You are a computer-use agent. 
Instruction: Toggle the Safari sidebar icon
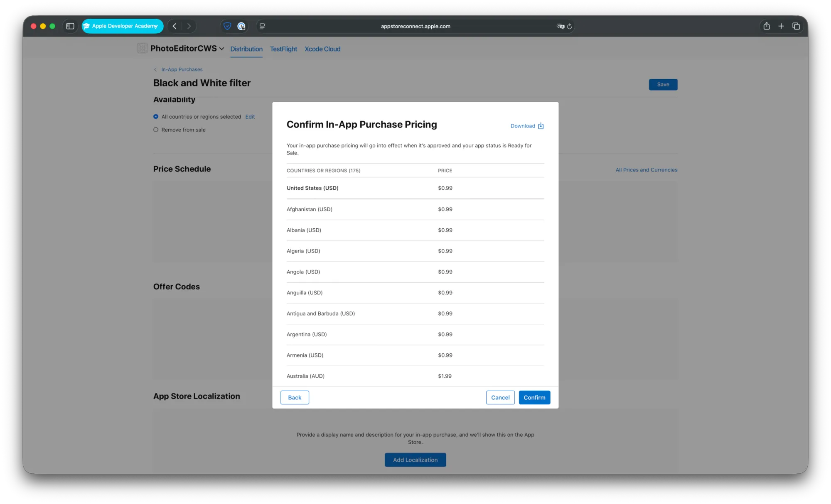click(x=70, y=26)
